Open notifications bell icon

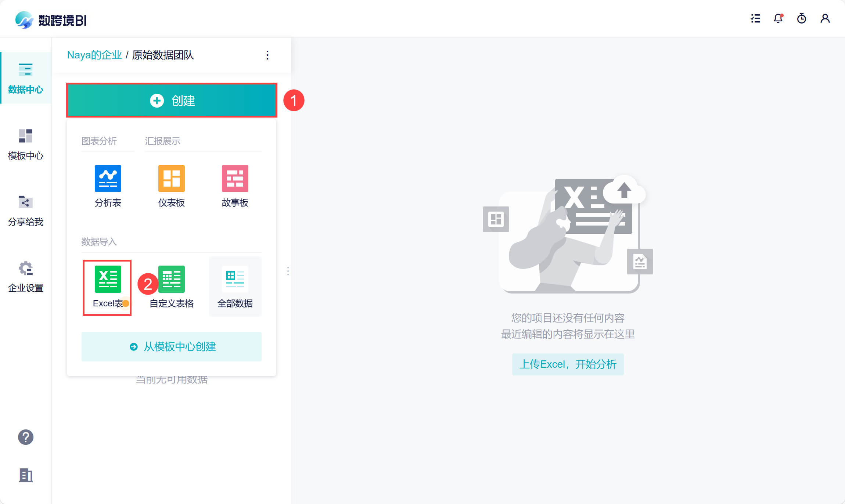(x=778, y=18)
